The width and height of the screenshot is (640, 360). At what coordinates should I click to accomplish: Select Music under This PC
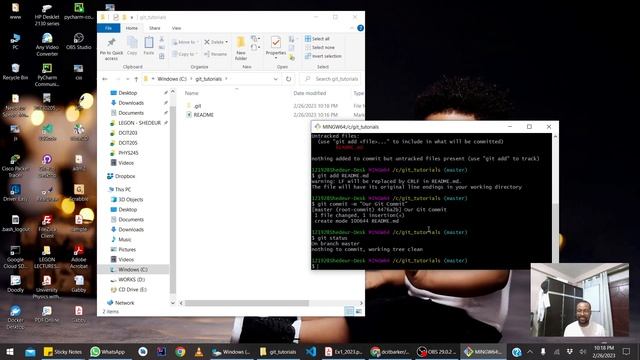pyautogui.click(x=124, y=240)
